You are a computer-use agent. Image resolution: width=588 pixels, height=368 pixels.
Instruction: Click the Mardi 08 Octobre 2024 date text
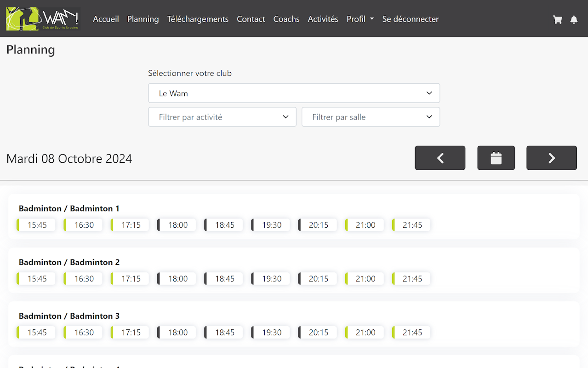coord(69,159)
